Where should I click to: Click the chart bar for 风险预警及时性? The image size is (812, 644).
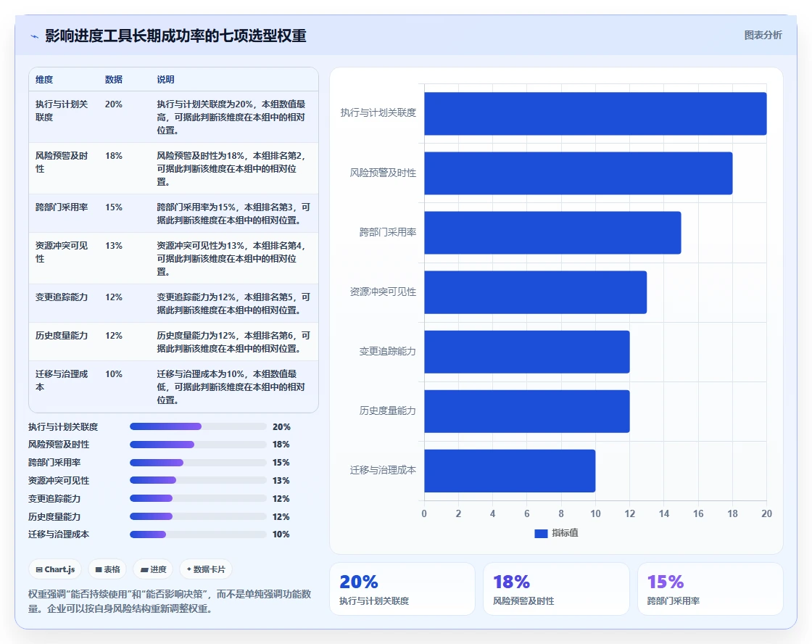[579, 173]
